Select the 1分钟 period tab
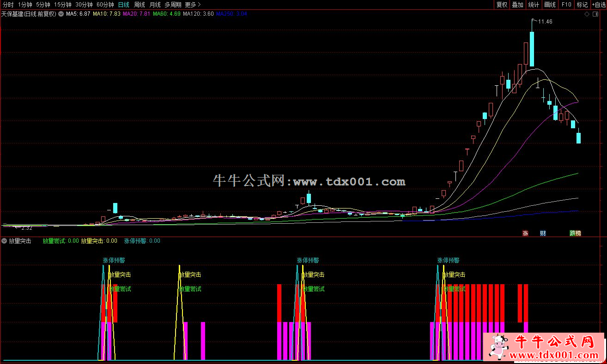607x364 pixels. pyautogui.click(x=25, y=5)
